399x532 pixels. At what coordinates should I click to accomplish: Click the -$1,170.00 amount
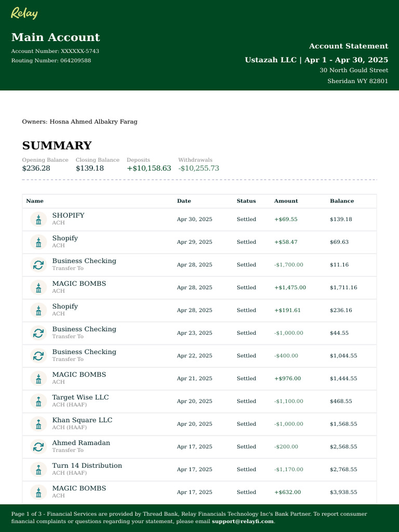[289, 470]
